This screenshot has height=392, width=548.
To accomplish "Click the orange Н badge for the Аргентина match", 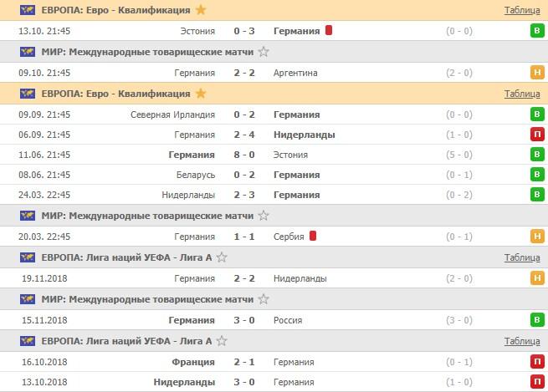I will (x=536, y=73).
